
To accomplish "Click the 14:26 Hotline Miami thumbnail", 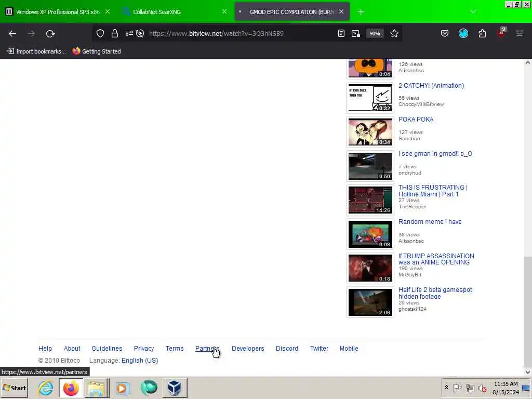I will (x=370, y=200).
